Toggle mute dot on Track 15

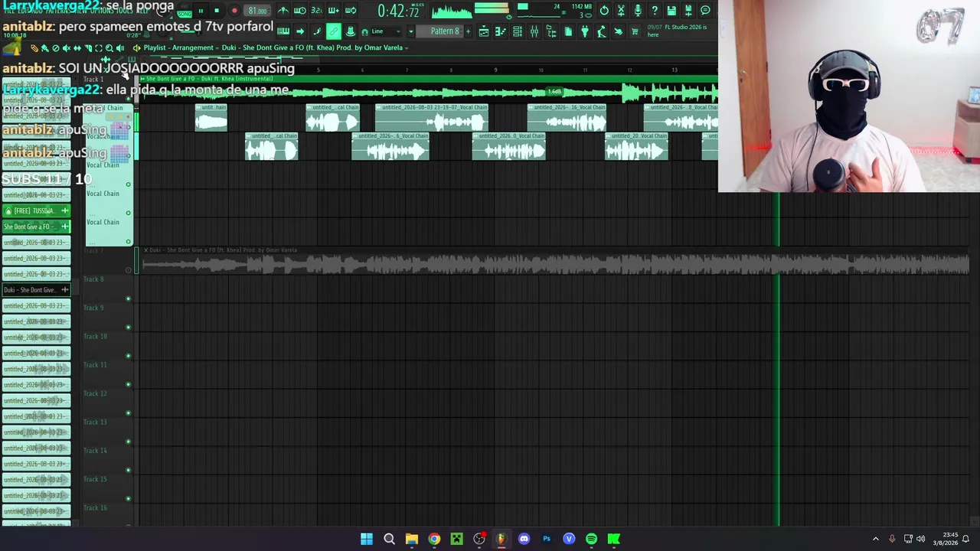click(x=128, y=499)
